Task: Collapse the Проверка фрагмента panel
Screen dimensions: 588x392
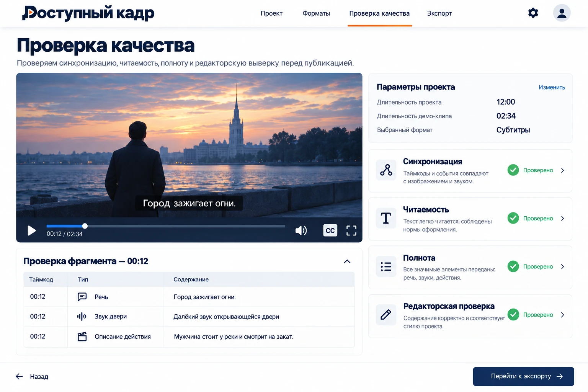Action: point(347,261)
